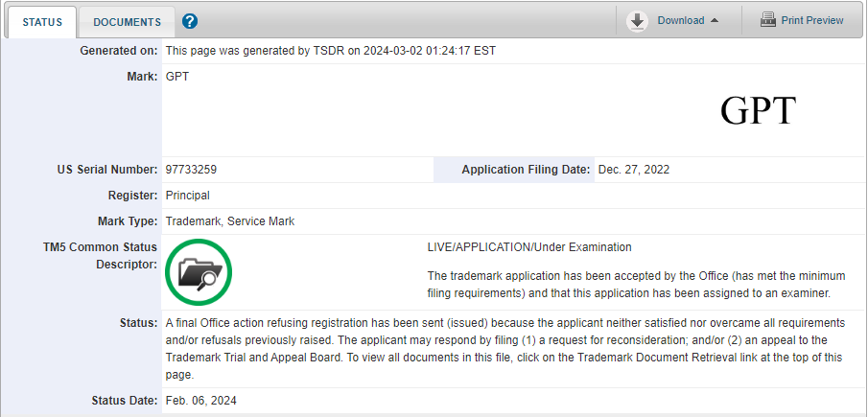
Task: Click the serial number 97733259
Action: 191,170
